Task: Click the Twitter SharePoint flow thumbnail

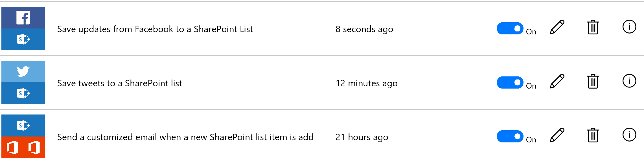Action: pyautogui.click(x=23, y=82)
